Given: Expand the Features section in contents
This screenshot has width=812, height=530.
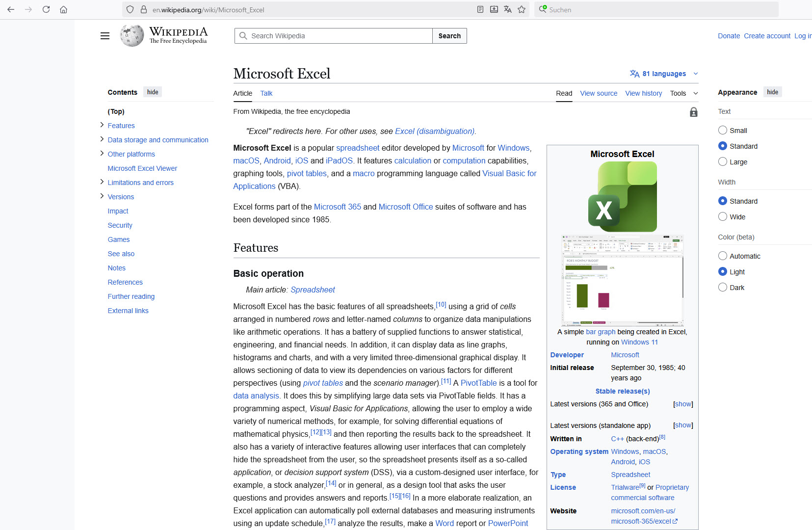Looking at the screenshot, I should pyautogui.click(x=102, y=125).
